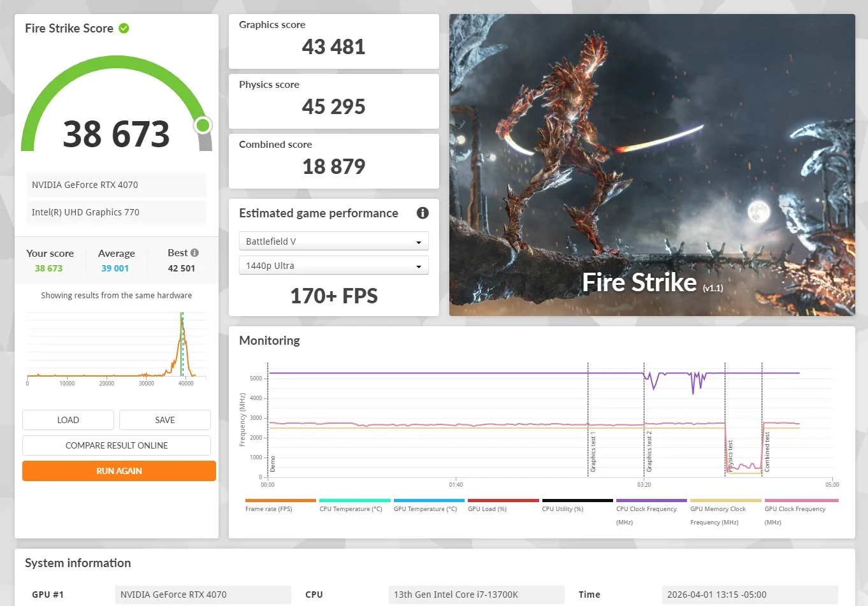Image resolution: width=868 pixels, height=606 pixels.
Task: Click the Physics test timeline marker
Action: (730, 455)
